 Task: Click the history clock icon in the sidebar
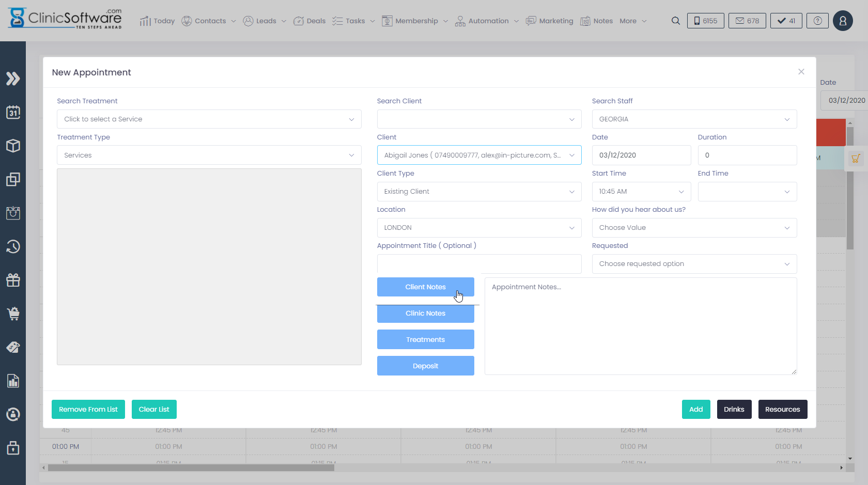click(x=13, y=246)
